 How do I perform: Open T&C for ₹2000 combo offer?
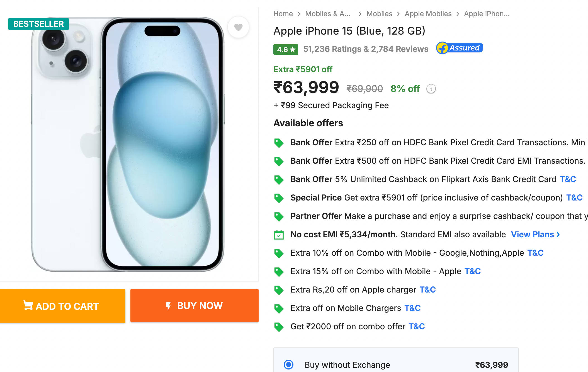tap(417, 326)
